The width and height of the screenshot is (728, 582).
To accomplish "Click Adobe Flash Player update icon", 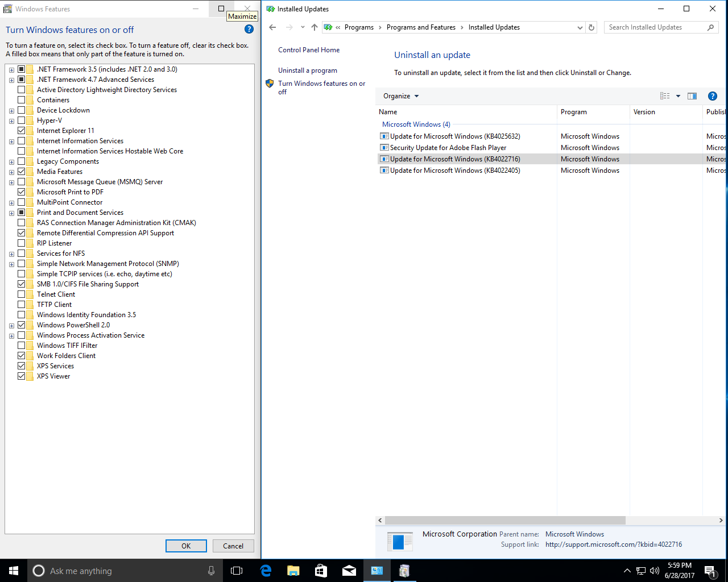I will (384, 148).
